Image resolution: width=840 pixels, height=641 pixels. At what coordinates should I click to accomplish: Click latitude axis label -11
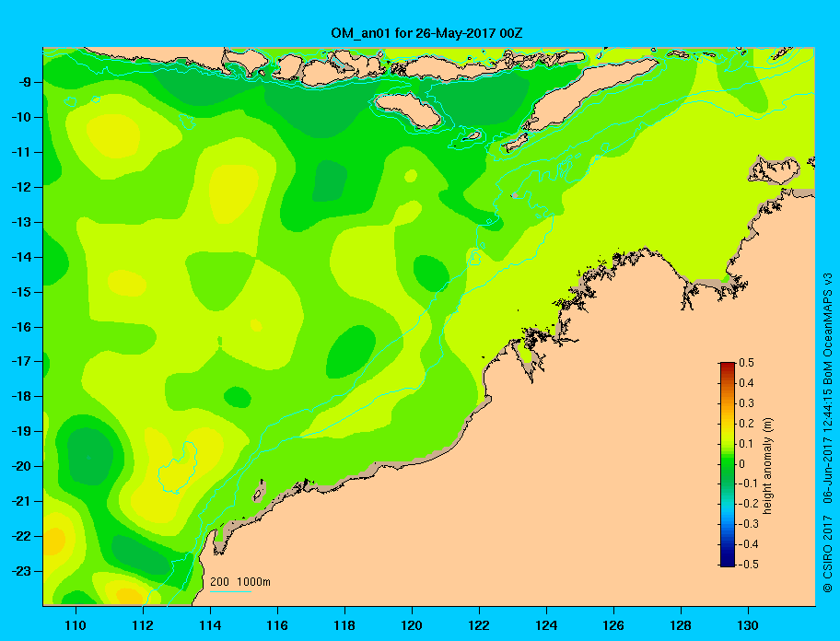20,153
